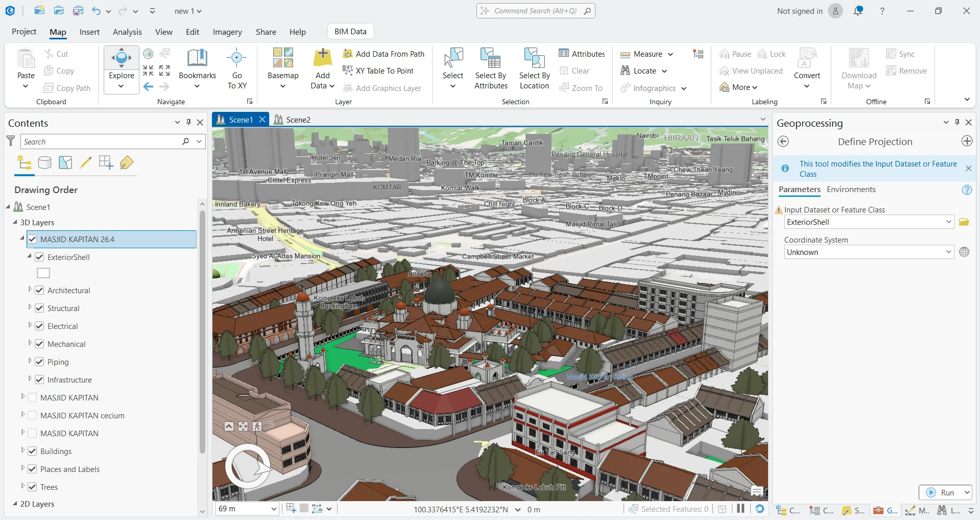
Task: Open coordinate system picker globe icon
Action: [x=964, y=252]
